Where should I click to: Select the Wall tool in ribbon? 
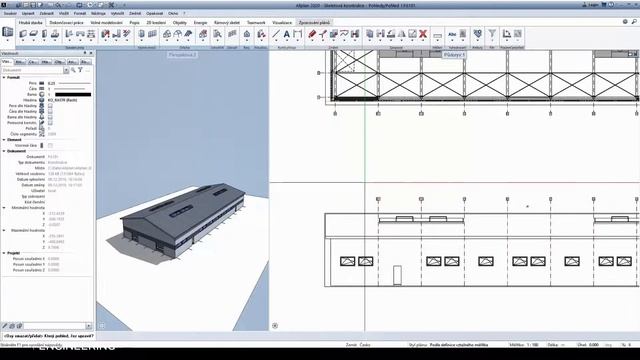point(23,34)
